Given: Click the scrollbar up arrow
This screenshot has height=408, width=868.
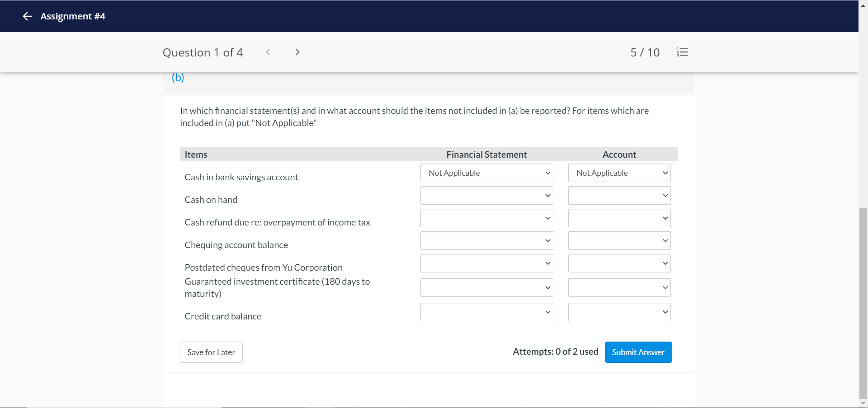Looking at the screenshot, I should tap(863, 5).
